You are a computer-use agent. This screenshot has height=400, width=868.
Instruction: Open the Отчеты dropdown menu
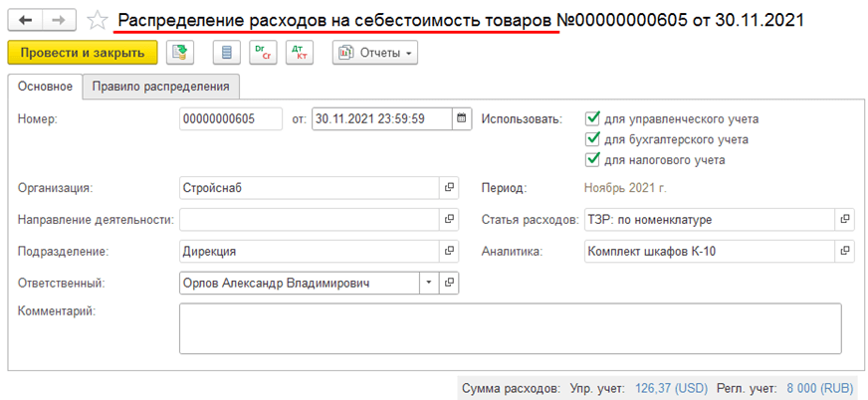point(375,53)
